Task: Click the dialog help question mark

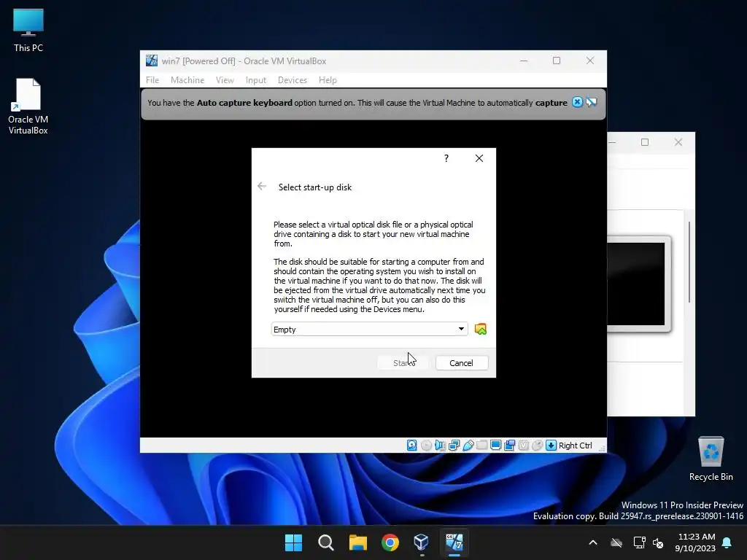Action: tap(446, 158)
